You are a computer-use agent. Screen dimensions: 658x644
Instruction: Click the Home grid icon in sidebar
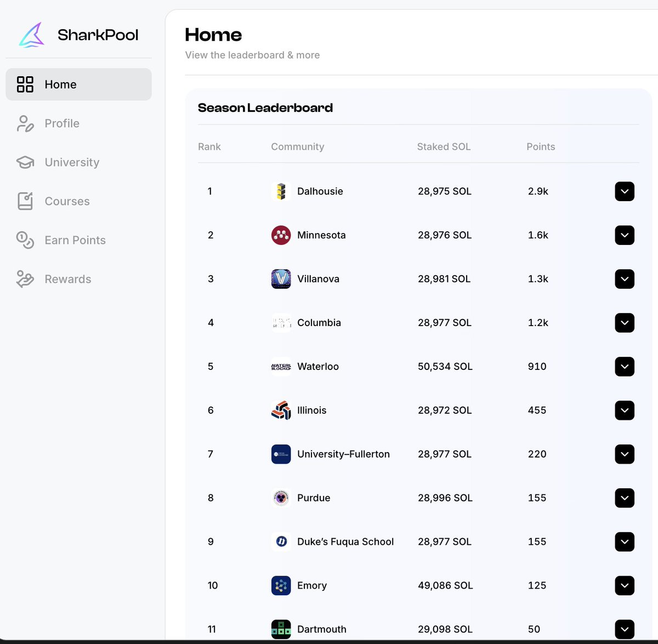(25, 84)
